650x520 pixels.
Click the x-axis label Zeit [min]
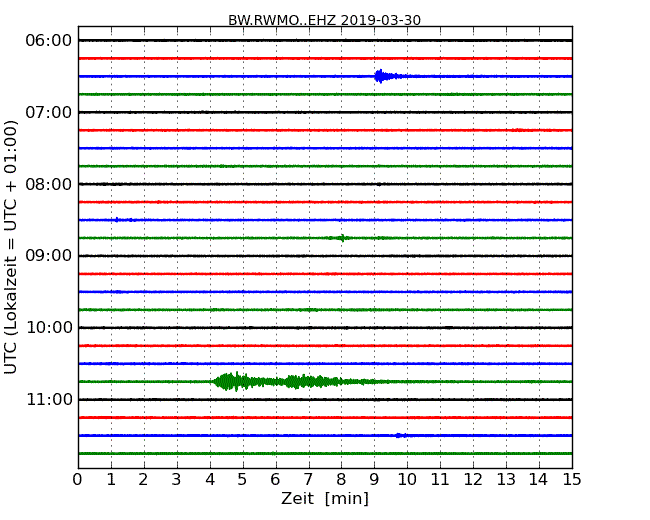325,498
